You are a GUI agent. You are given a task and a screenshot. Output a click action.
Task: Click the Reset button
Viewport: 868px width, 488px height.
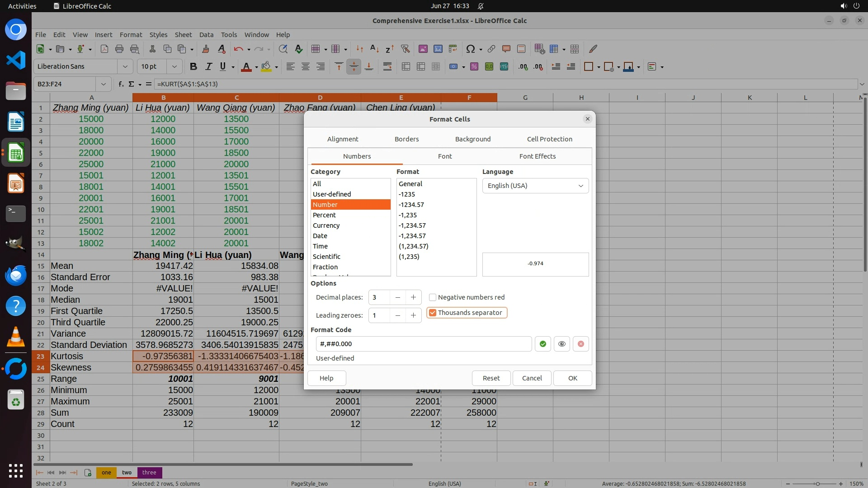[491, 378]
